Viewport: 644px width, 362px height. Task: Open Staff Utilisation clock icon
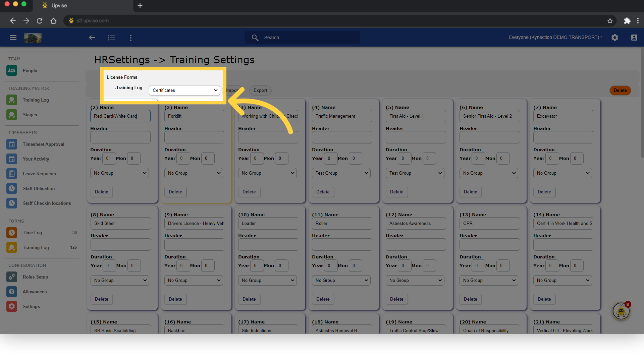(12, 188)
